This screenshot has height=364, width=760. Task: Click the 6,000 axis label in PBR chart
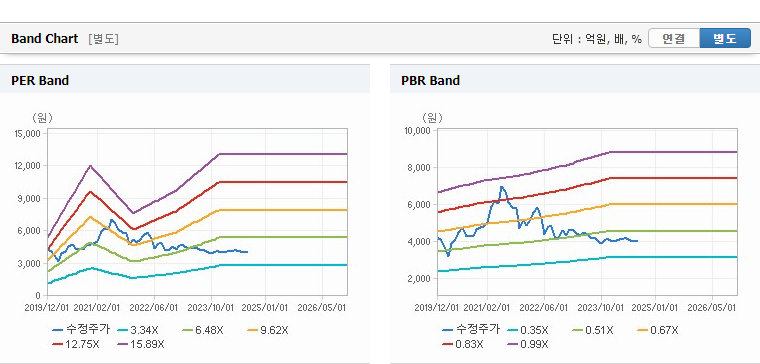tap(419, 205)
